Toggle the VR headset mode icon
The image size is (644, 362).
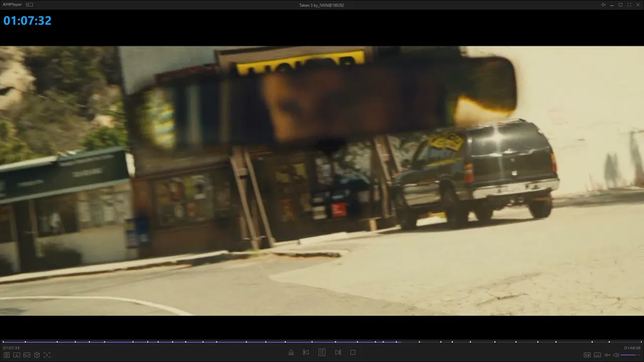click(27, 355)
